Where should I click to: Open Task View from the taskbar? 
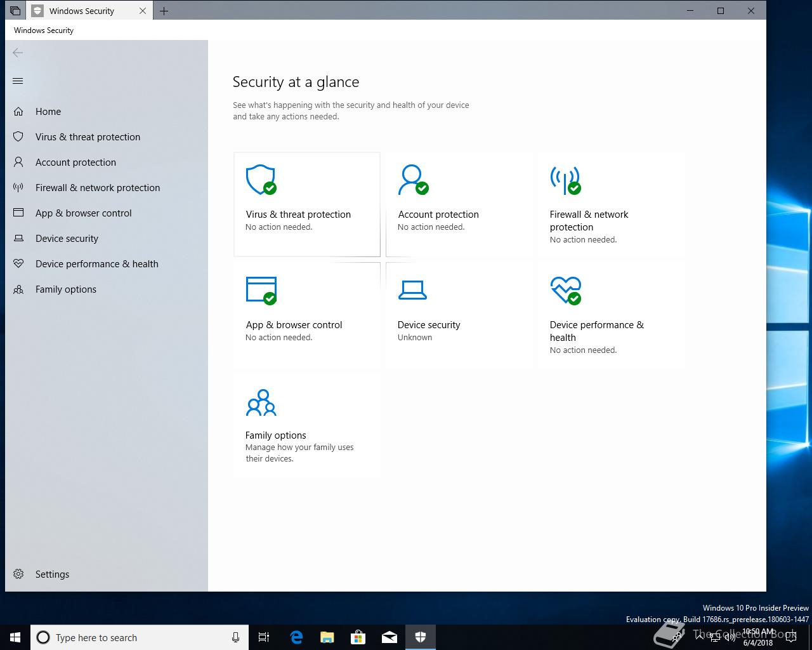pos(264,637)
